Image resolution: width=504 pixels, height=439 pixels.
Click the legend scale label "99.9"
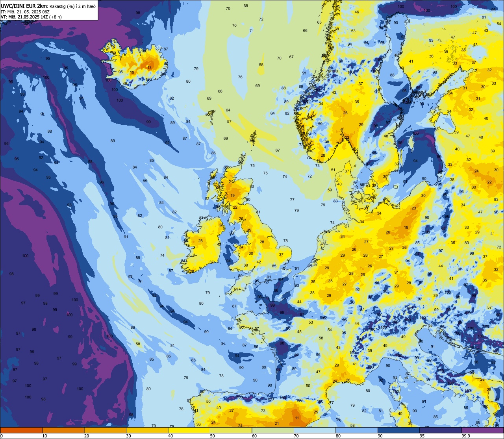465,436
